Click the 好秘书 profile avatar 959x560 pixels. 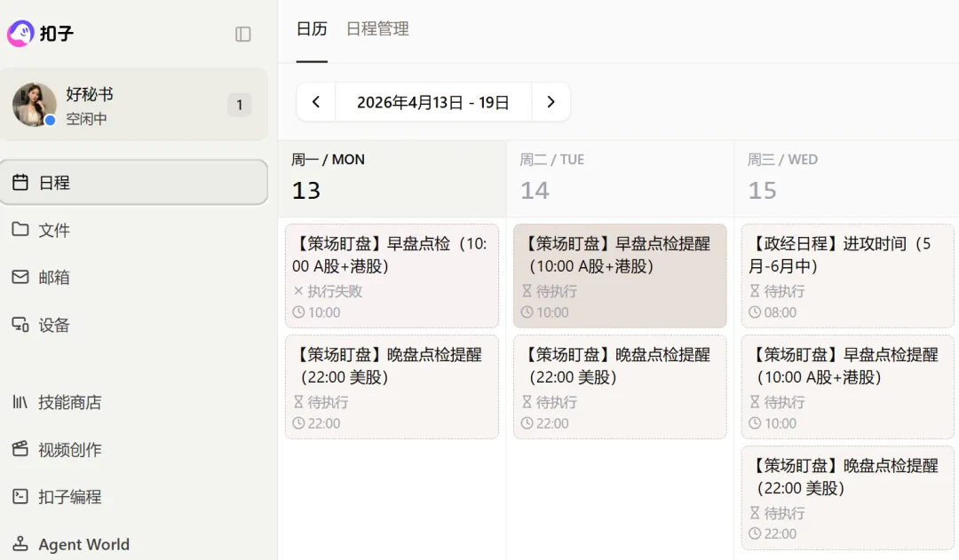click(x=35, y=105)
